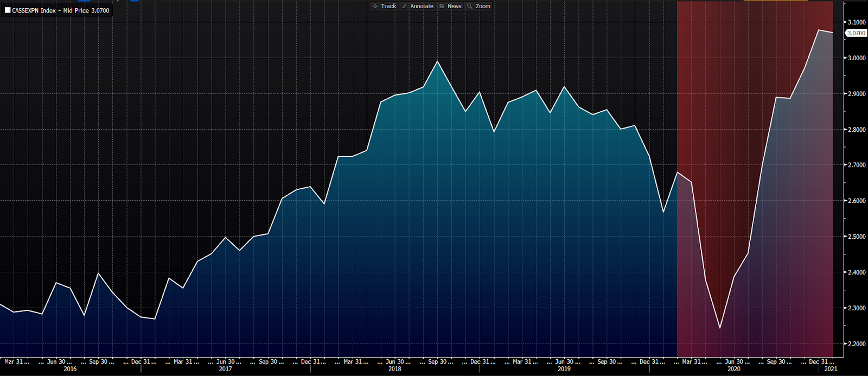Click the 2020 year label on time axis

click(x=733, y=369)
